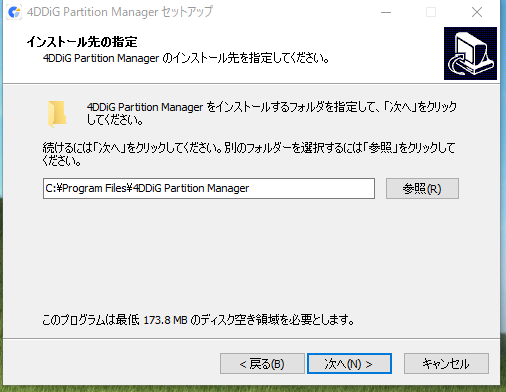Screen dimensions: 506x392
Task: Click the yellow folder icon
Action: 57,114
